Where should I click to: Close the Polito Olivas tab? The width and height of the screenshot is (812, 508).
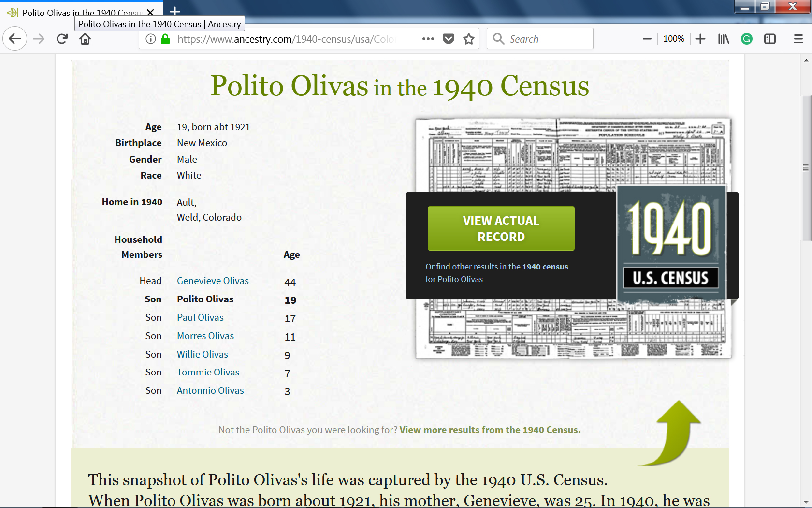[151, 13]
